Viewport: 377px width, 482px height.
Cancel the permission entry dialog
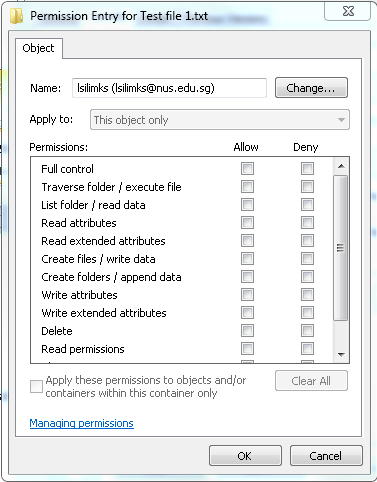[326, 456]
